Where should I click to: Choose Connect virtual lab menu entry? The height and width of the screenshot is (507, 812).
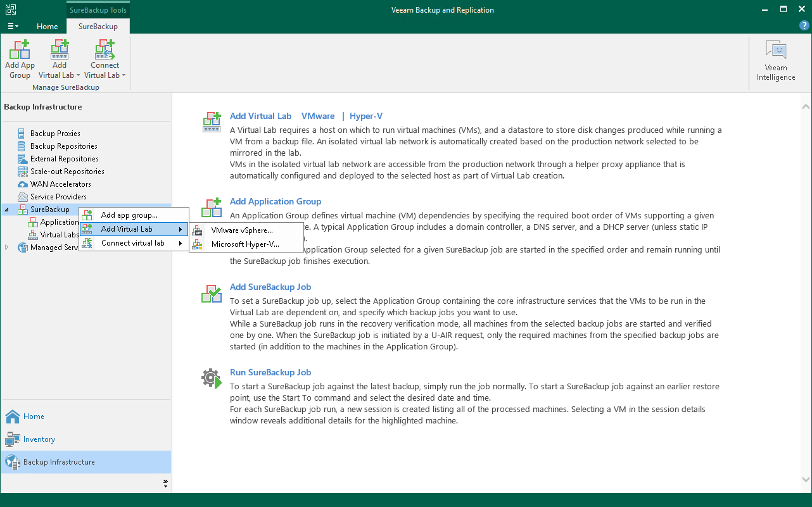click(x=134, y=243)
